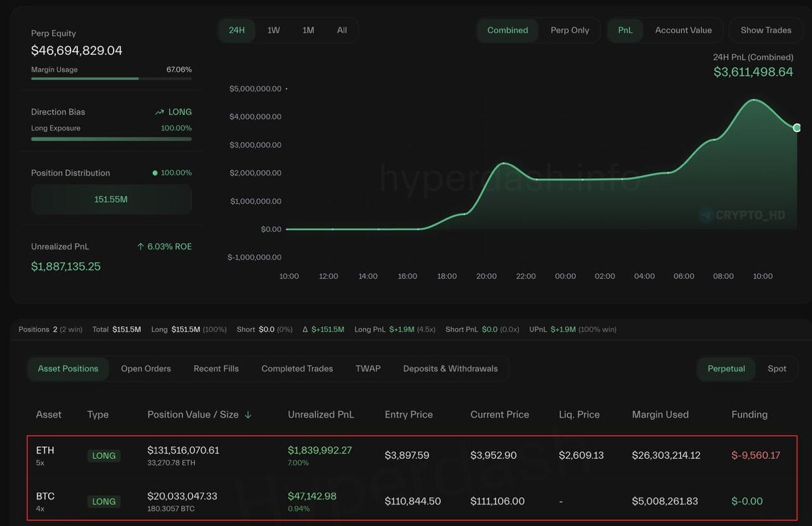Click the Show Trades button
Screen dimensions: 812x526
[x=766, y=30]
